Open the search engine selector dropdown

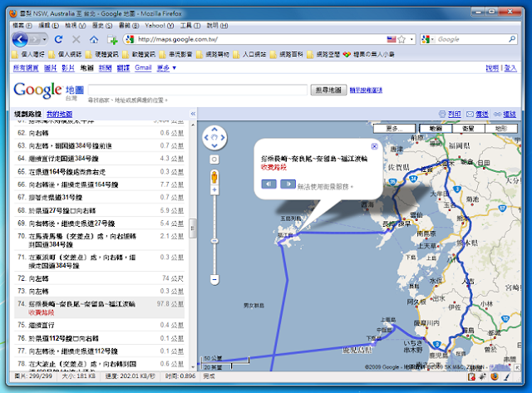pos(427,39)
